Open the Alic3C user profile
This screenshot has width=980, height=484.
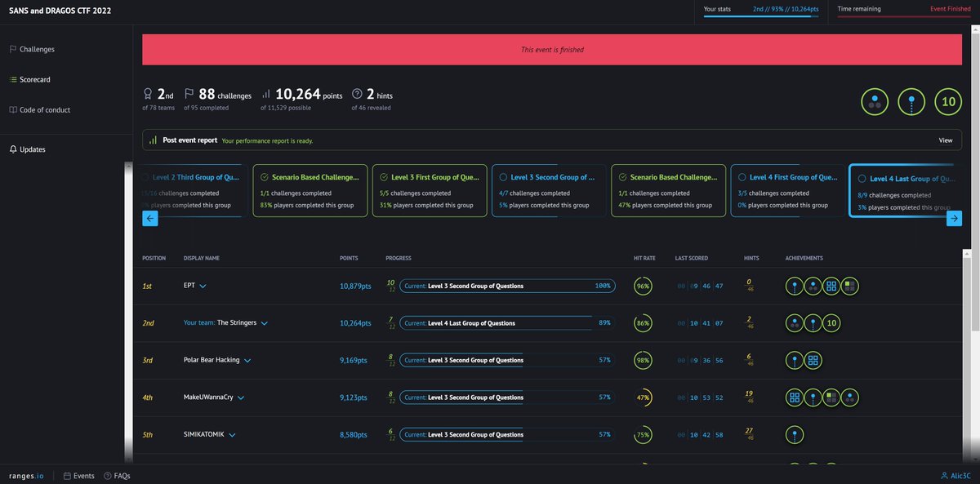955,476
